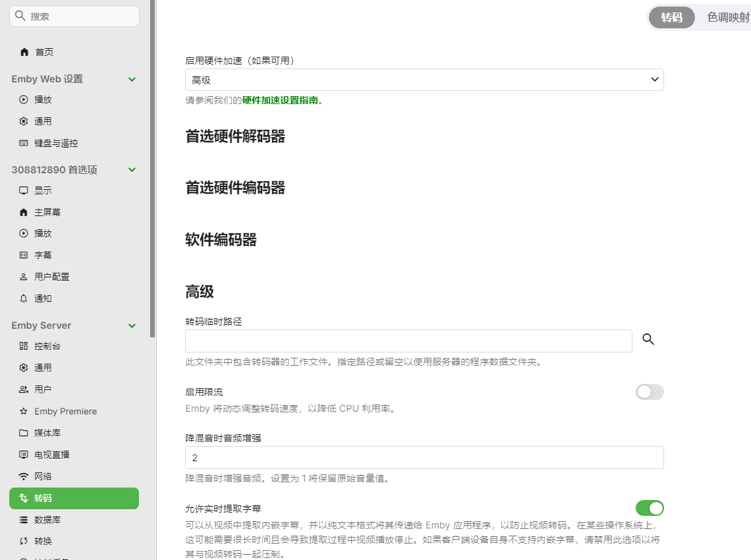The height and width of the screenshot is (560, 751).
Task: Open the 启用硬件加速 dropdown
Action: click(424, 80)
